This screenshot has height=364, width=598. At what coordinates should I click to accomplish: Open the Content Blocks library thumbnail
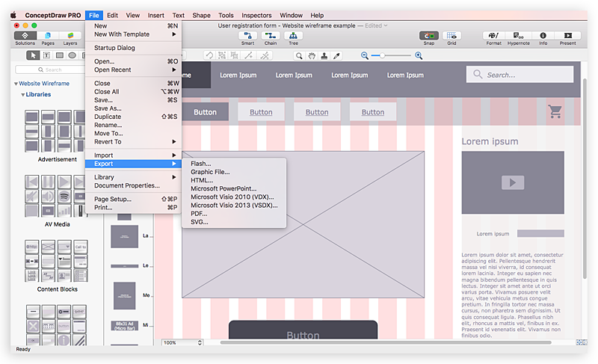[57, 261]
